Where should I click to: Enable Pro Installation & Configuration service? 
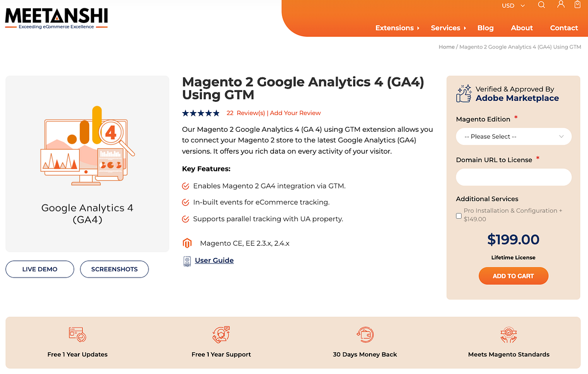459,215
